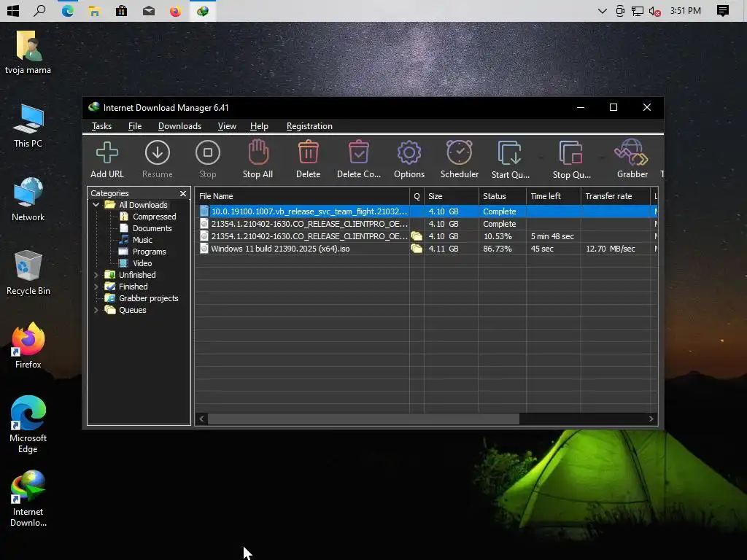Click the horizontal scrollbar thumb
This screenshot has width=747, height=560.
363,419
